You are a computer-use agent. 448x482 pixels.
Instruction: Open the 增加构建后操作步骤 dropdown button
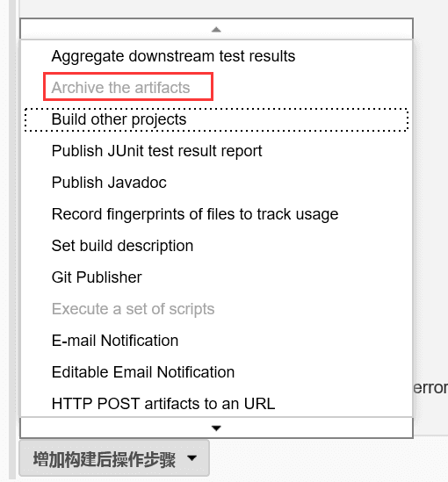(x=114, y=458)
